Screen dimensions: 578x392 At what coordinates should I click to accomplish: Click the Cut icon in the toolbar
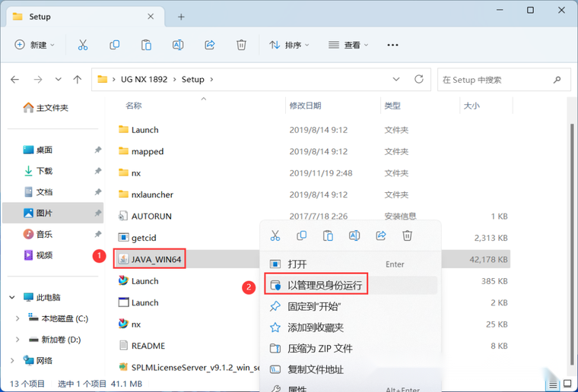(82, 45)
